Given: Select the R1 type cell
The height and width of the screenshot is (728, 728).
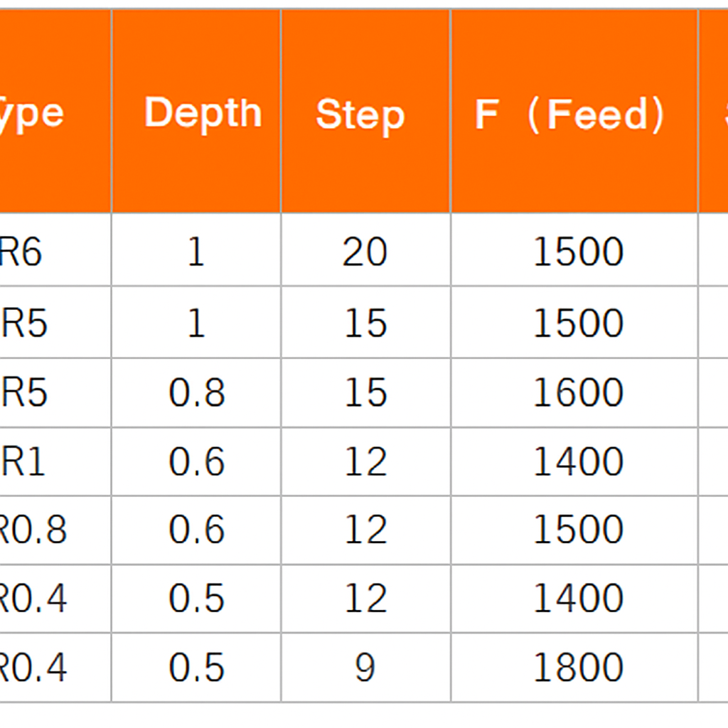Looking at the screenshot, I should pos(23,461).
